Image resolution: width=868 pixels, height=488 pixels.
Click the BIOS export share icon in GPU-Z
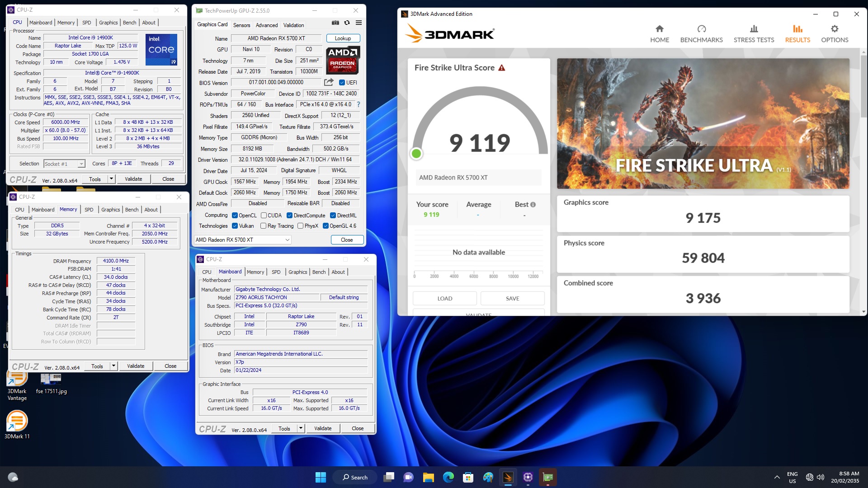point(329,82)
